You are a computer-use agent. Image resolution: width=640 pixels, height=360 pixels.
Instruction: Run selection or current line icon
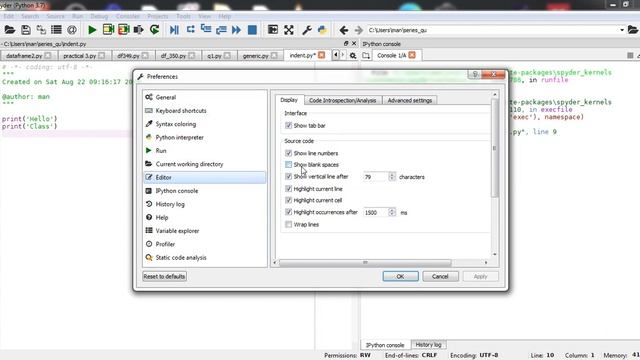pos(139,30)
